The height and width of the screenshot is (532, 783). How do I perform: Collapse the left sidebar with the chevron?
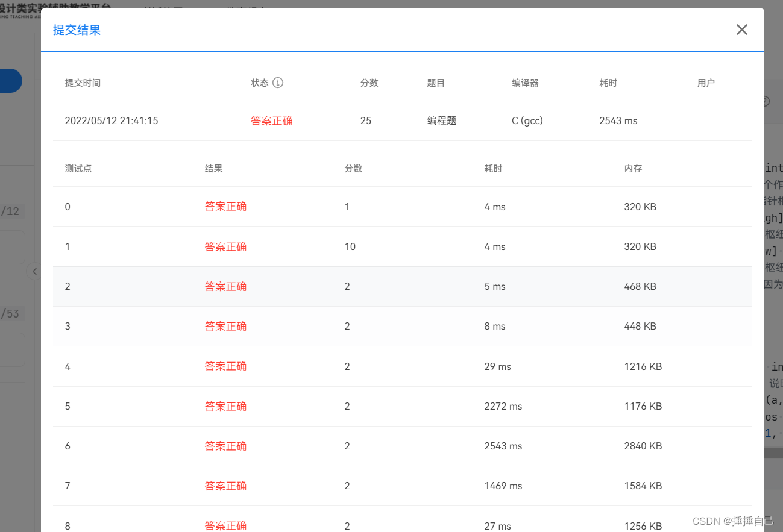[34, 271]
